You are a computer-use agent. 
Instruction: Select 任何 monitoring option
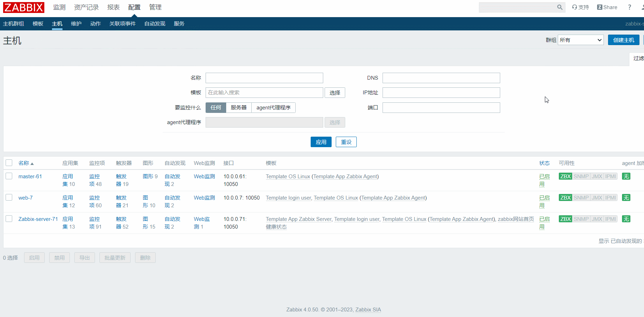[216, 108]
